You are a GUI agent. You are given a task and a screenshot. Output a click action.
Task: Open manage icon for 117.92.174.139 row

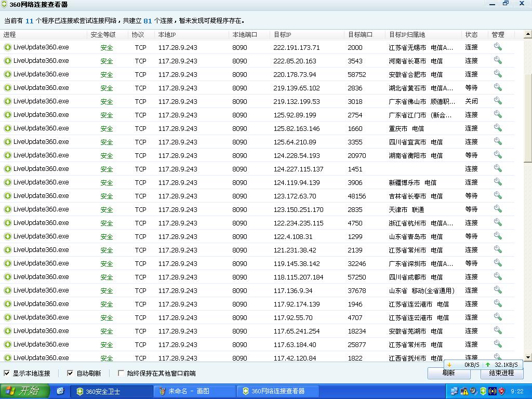coord(498,303)
